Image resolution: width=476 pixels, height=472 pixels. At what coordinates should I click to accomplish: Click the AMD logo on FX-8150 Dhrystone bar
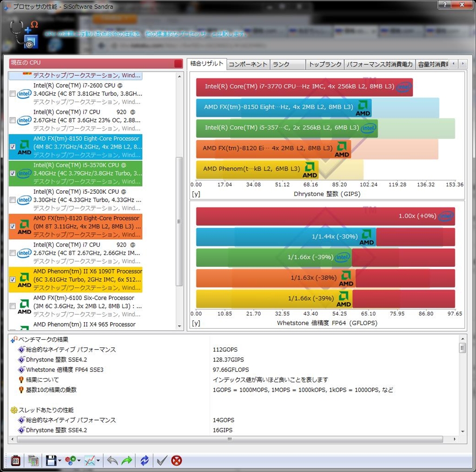pos(363,108)
